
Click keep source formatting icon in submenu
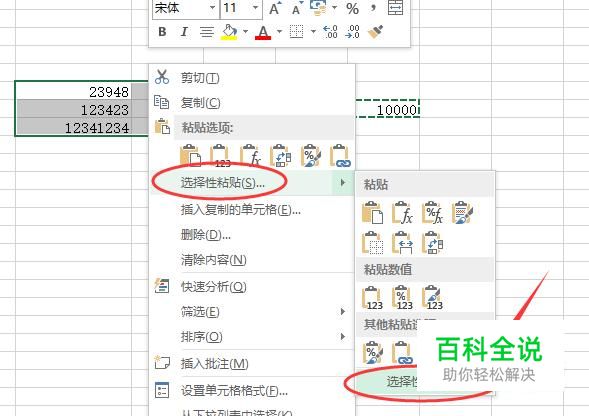coord(462,213)
